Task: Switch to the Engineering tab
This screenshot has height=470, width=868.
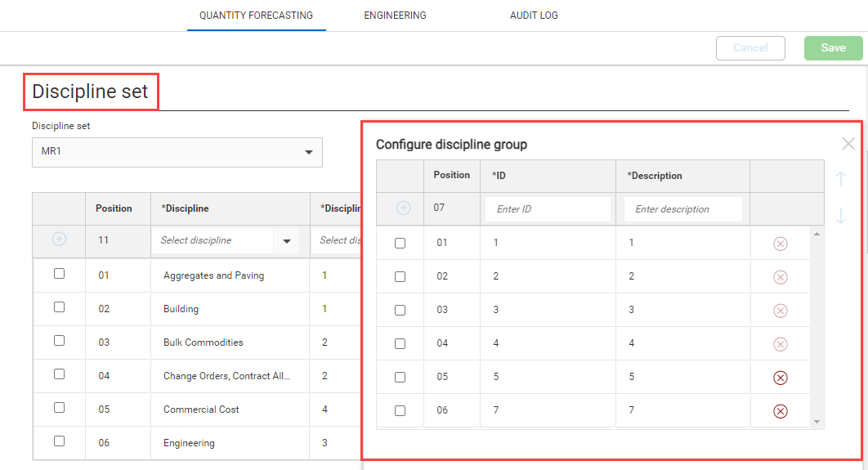Action: click(x=395, y=16)
